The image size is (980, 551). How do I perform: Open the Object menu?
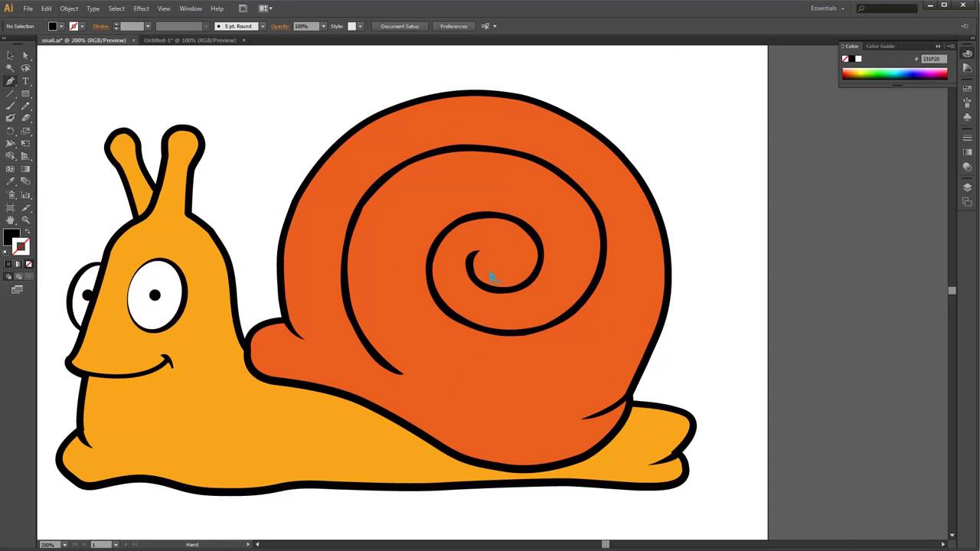(69, 8)
